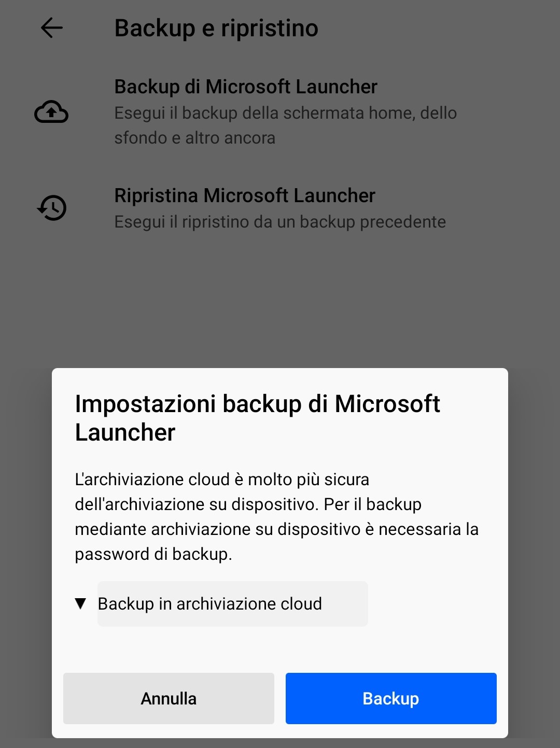Select 'Backup di Microsoft Launcher' heading
Viewport: 560px width, 748px height.
click(x=246, y=87)
